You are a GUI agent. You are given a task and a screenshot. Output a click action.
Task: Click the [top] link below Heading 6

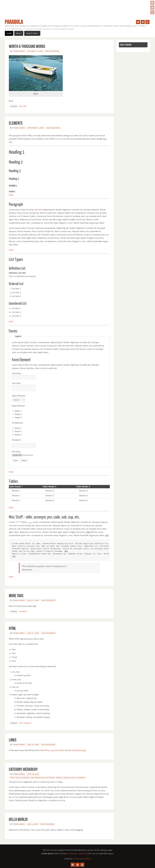coord(11,195)
